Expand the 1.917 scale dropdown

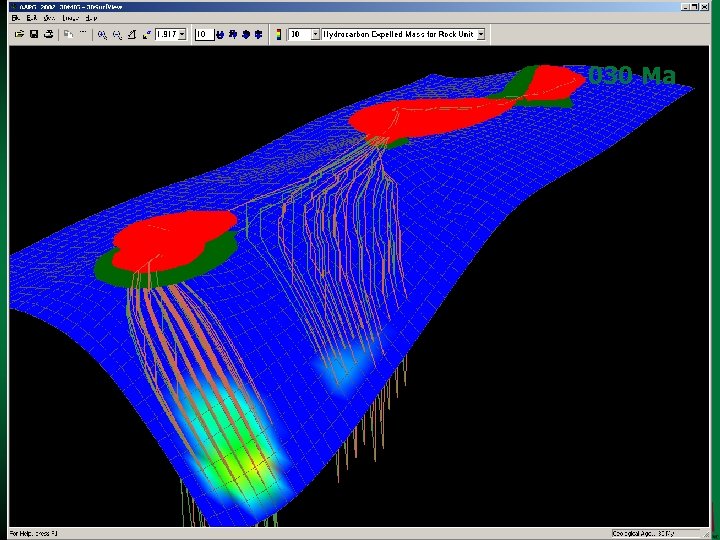[182, 34]
